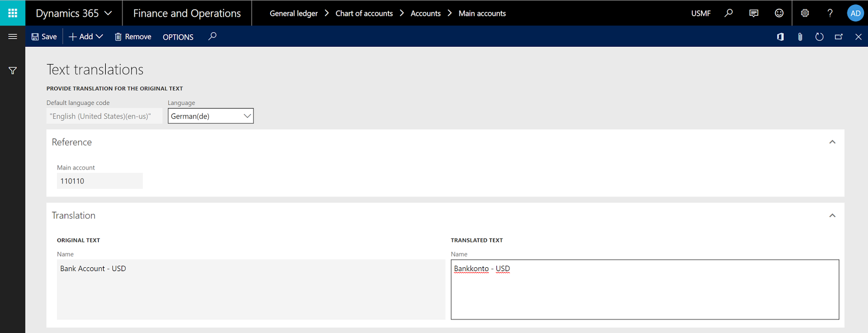Open global search magnifier in header
Image resolution: width=868 pixels, height=333 pixels.
point(729,13)
